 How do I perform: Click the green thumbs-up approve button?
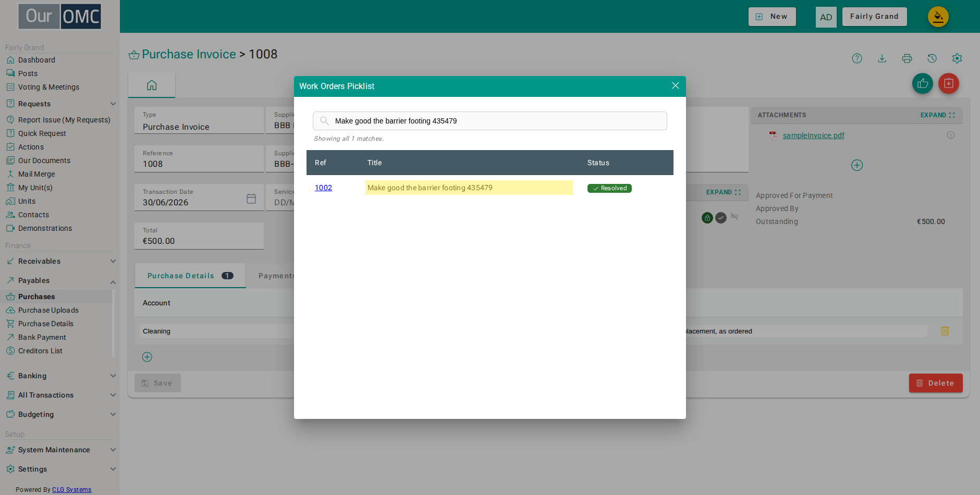[923, 83]
